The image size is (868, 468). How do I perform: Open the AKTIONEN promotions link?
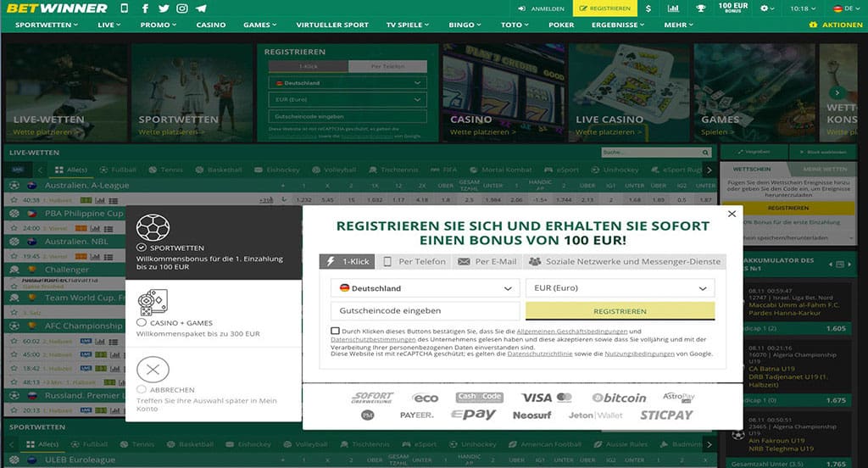[836, 25]
